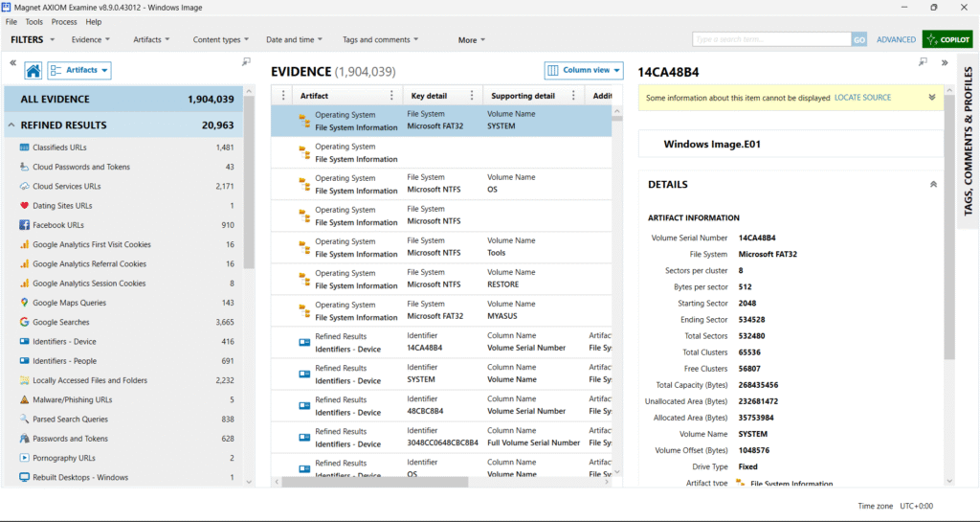Collapse left panel with double chevron
This screenshot has width=980, height=522.
tap(13, 63)
